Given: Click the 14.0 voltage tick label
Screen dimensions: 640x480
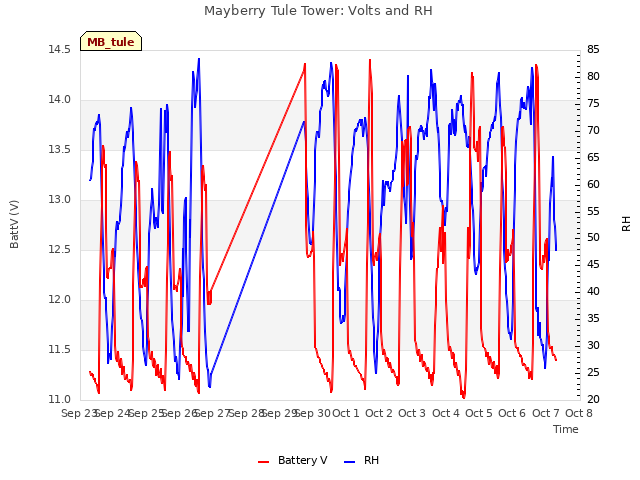Looking at the screenshot, I should [60, 100].
